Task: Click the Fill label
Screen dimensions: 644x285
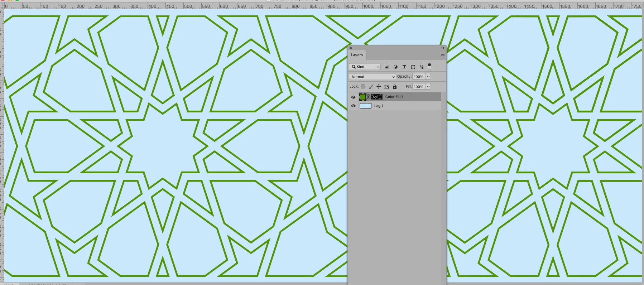Action: (x=408, y=86)
